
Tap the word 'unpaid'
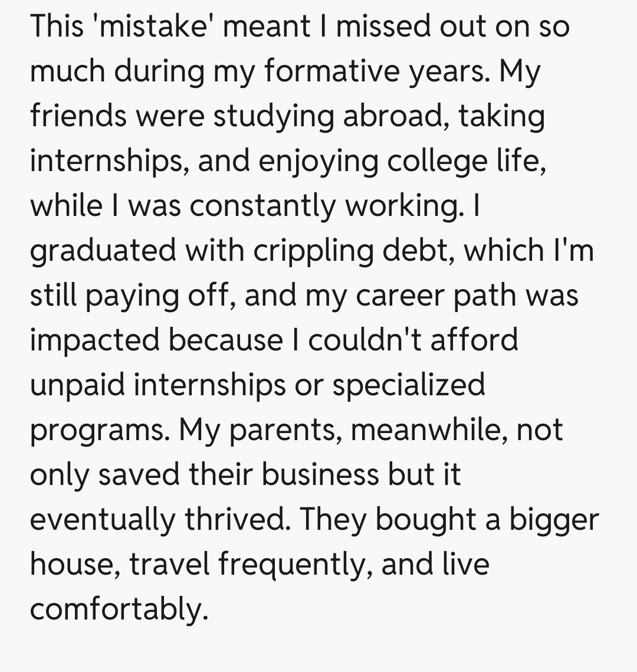(x=78, y=386)
